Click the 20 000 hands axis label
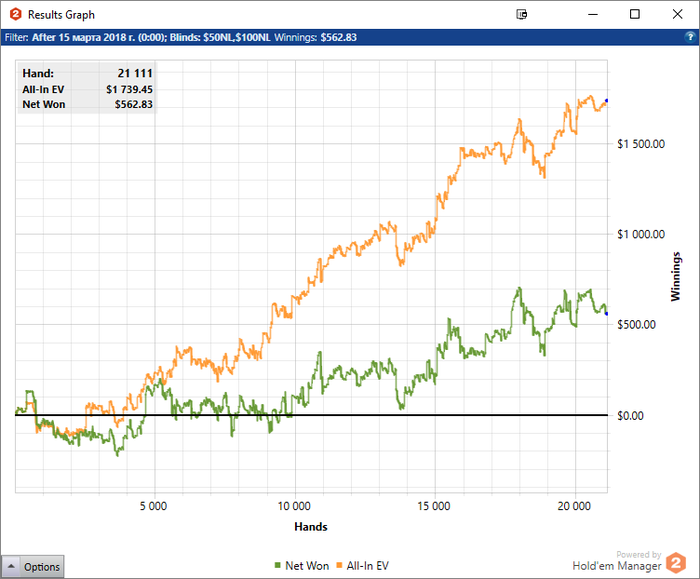Image resolution: width=700 pixels, height=579 pixels. [x=574, y=506]
